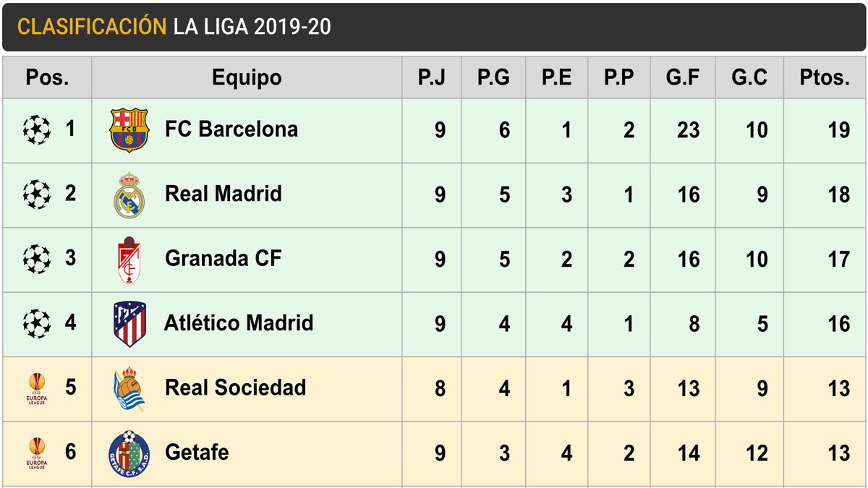The width and height of the screenshot is (868, 488).
Task: Click the Real Sociedad club crest
Action: [x=129, y=388]
